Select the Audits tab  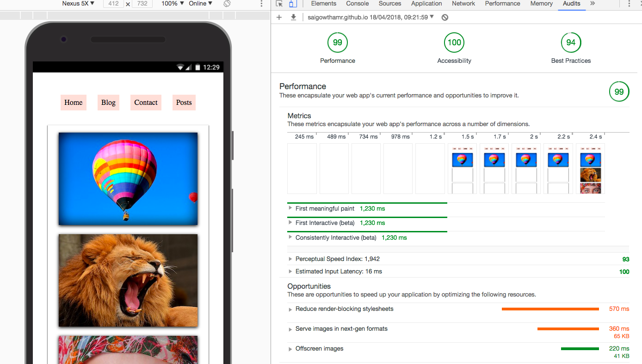tap(572, 4)
